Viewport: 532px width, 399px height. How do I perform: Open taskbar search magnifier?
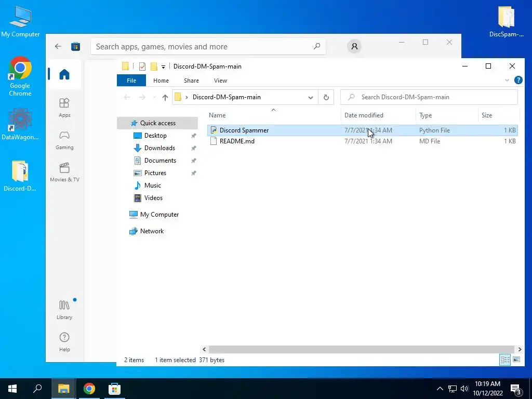pos(37,389)
